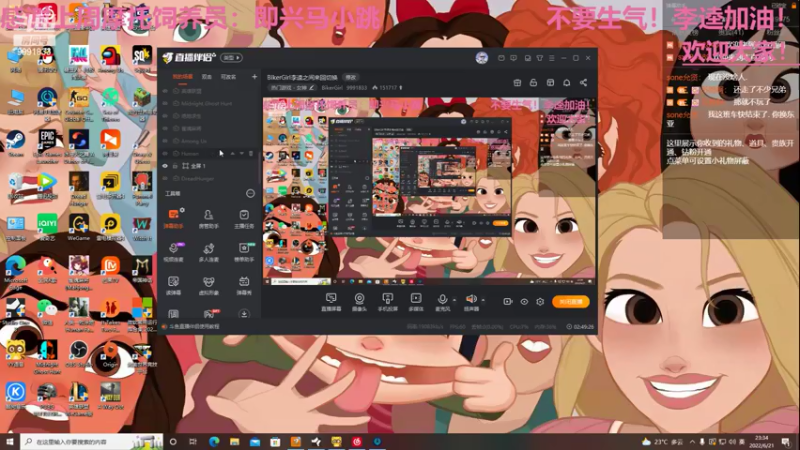The width and height of the screenshot is (800, 450).
Task: Select the 全屏 1 source row
Action: [210, 166]
